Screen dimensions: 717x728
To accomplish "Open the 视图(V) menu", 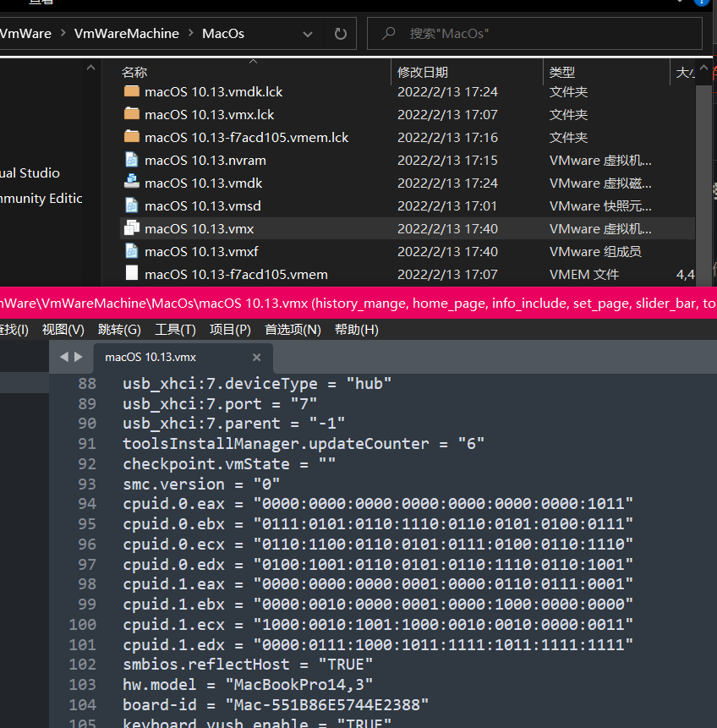I will pos(63,330).
